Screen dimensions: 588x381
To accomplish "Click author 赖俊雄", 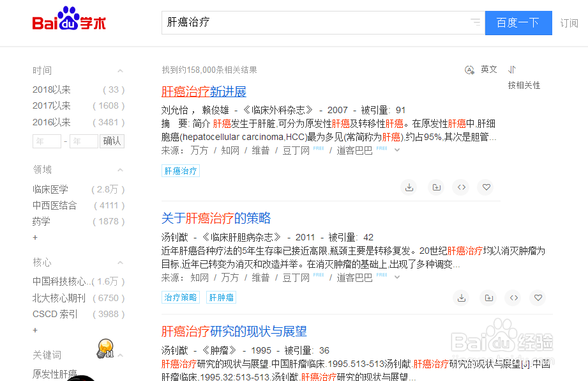I will (x=215, y=110).
